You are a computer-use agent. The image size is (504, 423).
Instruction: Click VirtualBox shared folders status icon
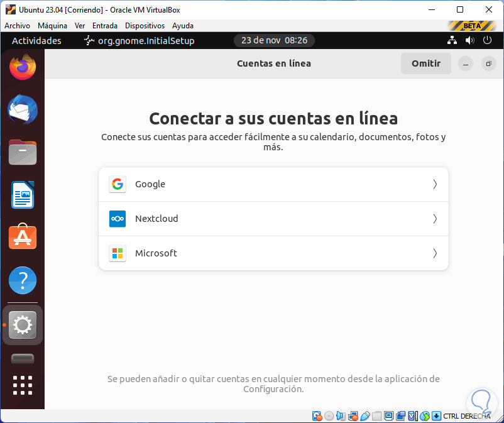[377, 416]
